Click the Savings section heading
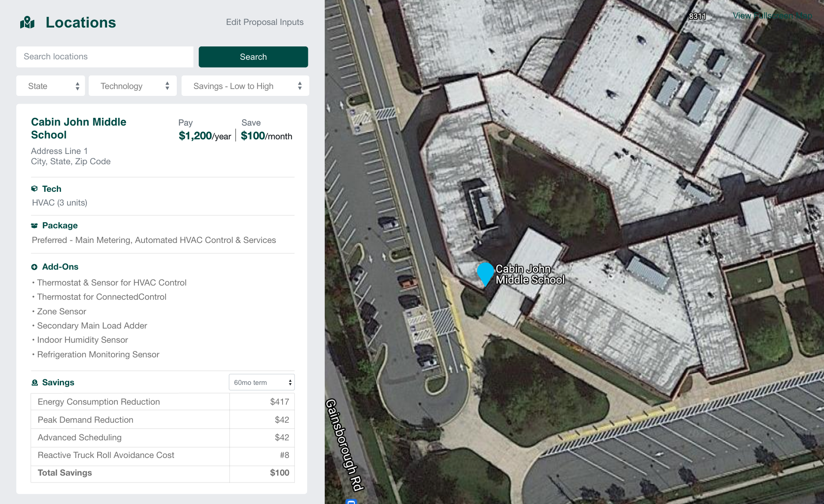 (x=58, y=383)
